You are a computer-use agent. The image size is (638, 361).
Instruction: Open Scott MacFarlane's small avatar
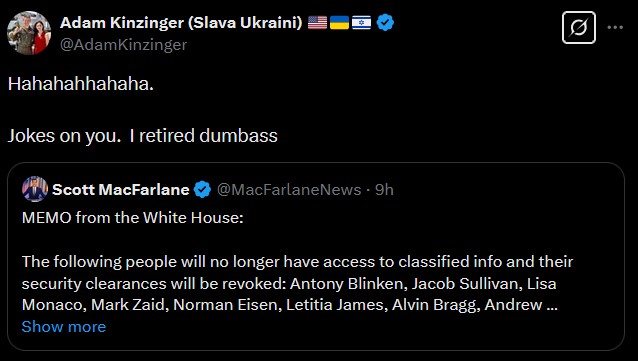point(35,189)
